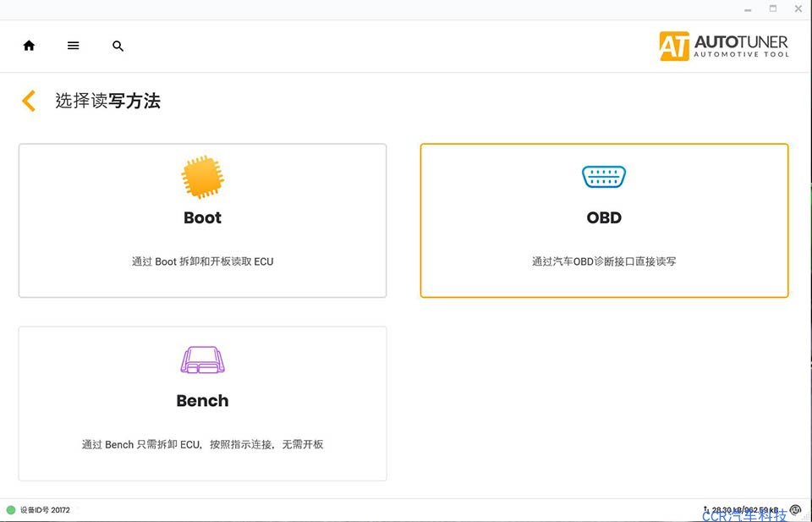Click the green connection status dot
812x522 pixels.
11,510
